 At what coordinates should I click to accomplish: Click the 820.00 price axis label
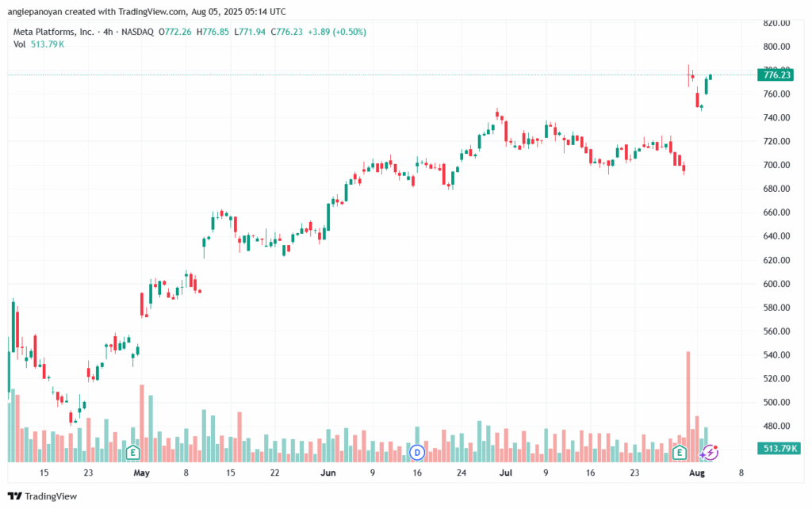tap(776, 23)
